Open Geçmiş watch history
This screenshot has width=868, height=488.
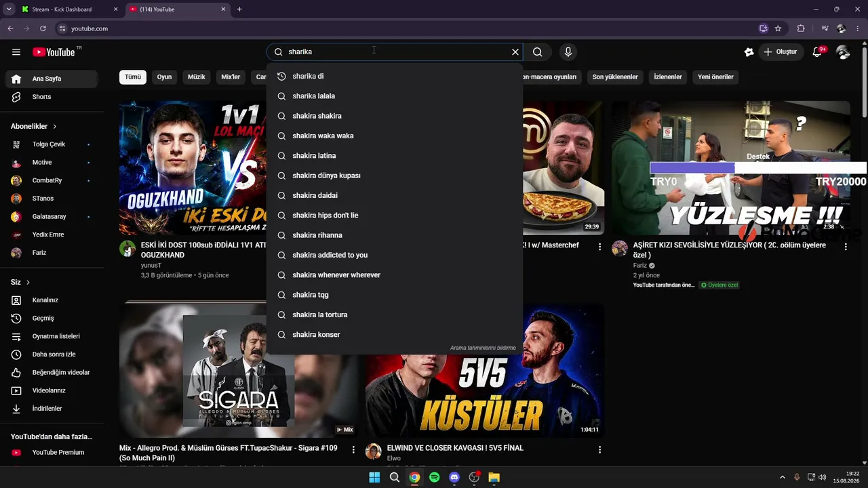tap(51, 319)
